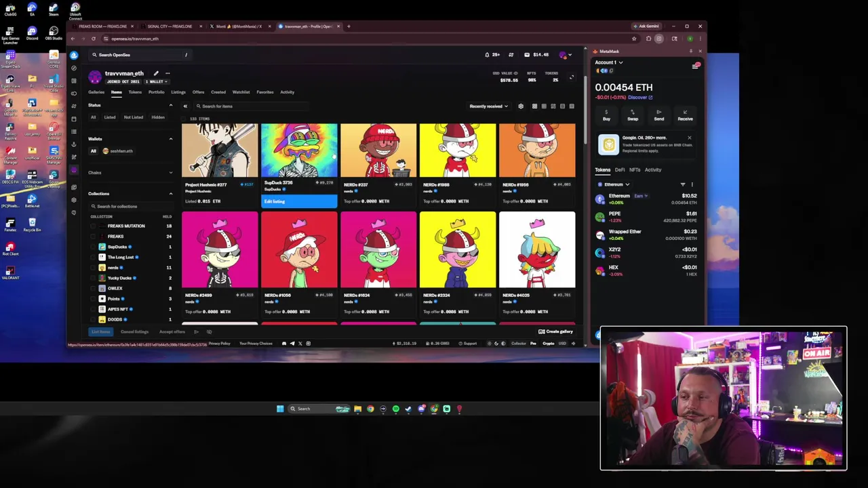Click the item display settings gear
Screen dimensions: 868x488
click(x=521, y=106)
